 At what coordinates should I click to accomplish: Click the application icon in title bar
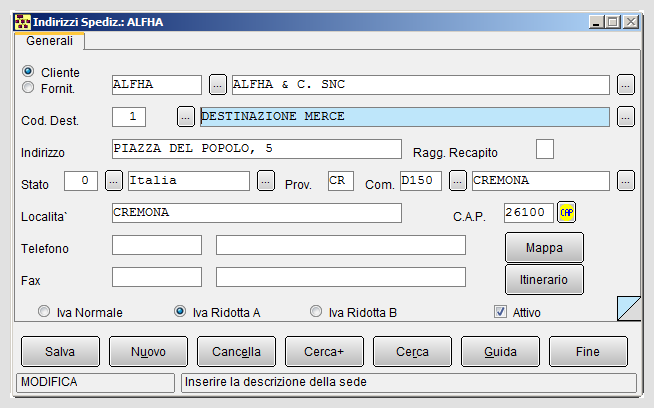tap(23, 22)
